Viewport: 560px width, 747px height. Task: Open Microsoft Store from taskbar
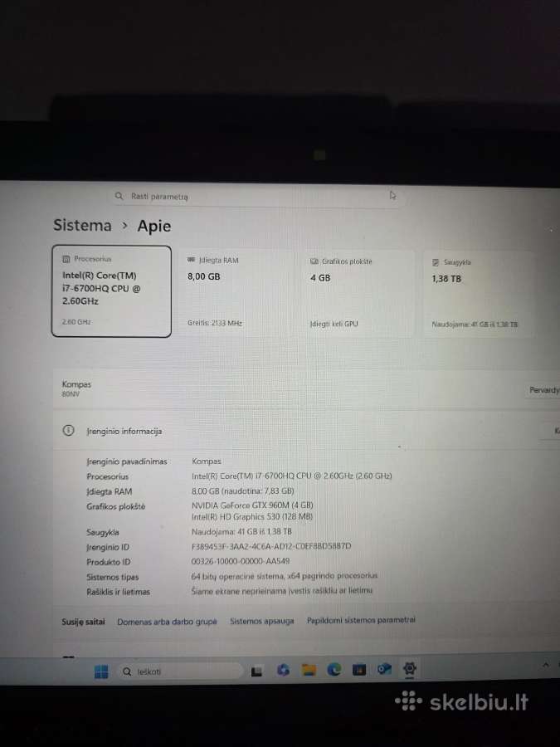pos(359,670)
